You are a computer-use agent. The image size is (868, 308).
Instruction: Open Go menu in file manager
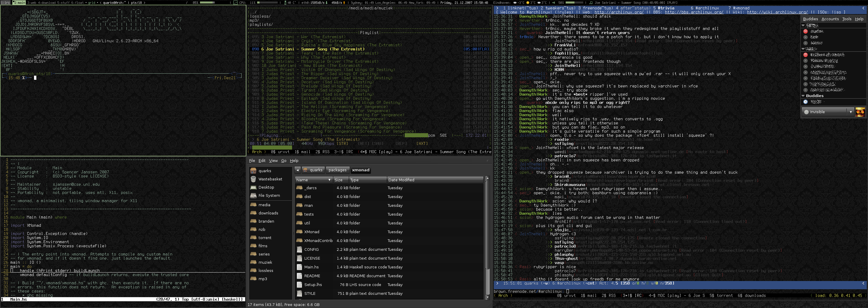(284, 161)
